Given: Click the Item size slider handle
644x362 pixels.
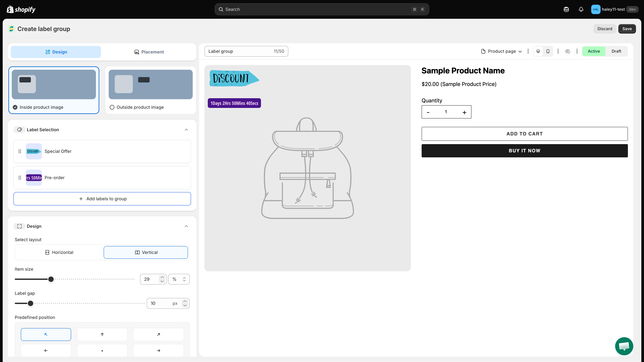Looking at the screenshot, I should pos(51,279).
